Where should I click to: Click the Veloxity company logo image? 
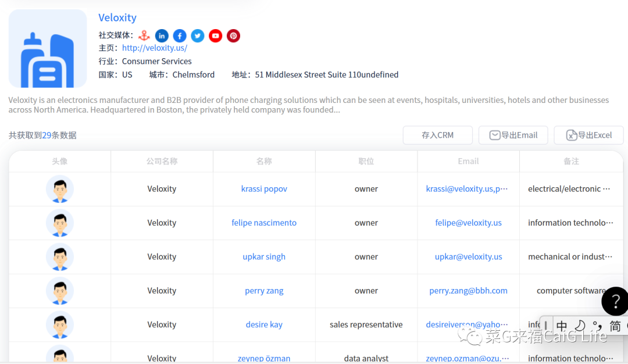pos(48,48)
